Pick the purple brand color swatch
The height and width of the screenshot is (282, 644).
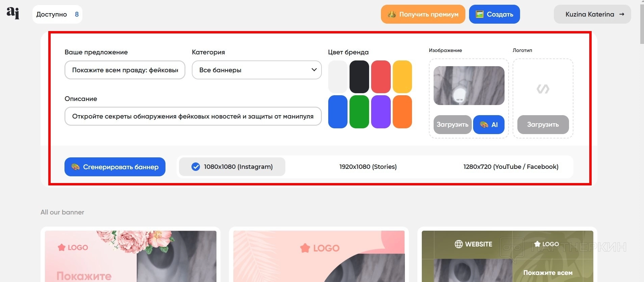click(x=381, y=112)
